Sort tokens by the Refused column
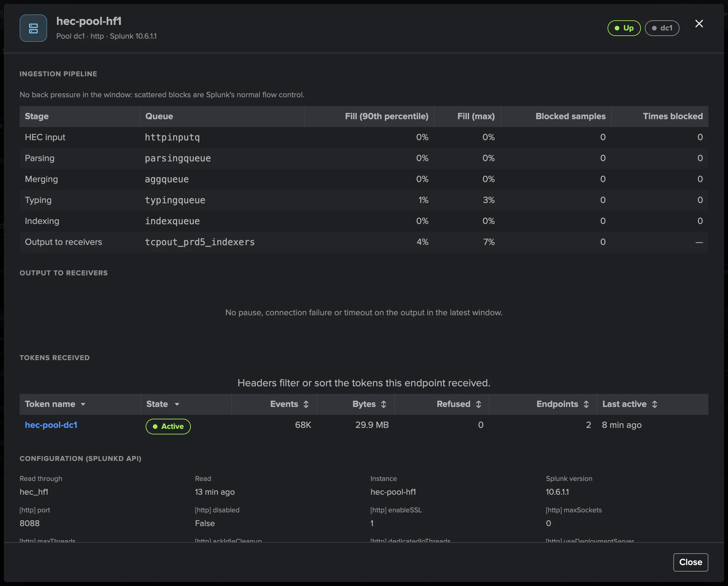Viewport: 728px width, 586px height. tap(479, 404)
